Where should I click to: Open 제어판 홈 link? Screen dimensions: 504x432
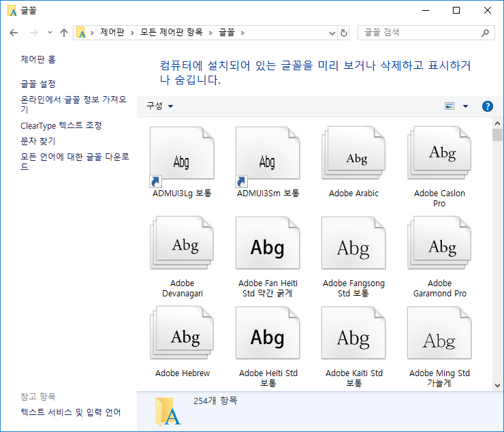click(38, 59)
